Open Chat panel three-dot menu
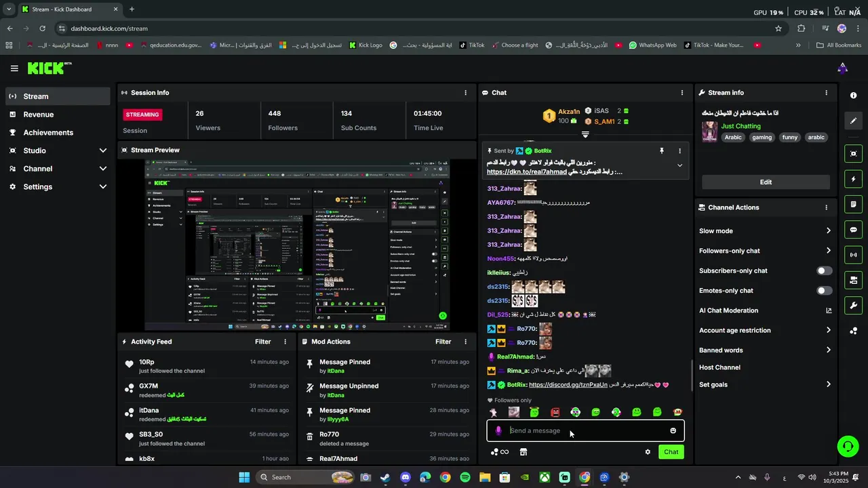This screenshot has height=488, width=868. click(x=682, y=93)
